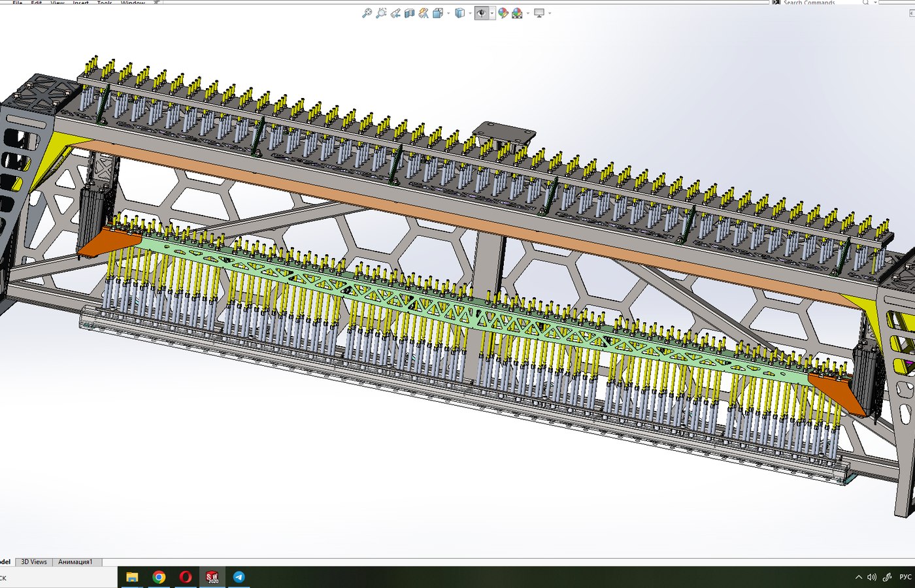Click the Display Style cube icon
This screenshot has height=588, width=915.
(460, 13)
